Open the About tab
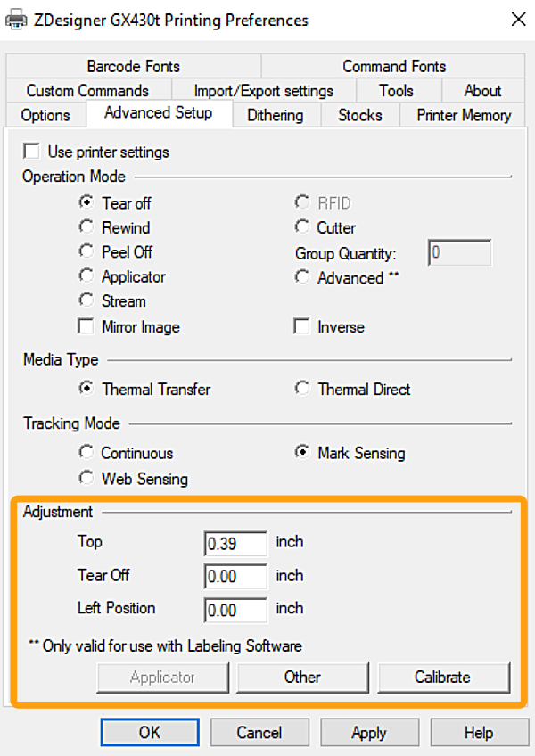 tap(482, 91)
